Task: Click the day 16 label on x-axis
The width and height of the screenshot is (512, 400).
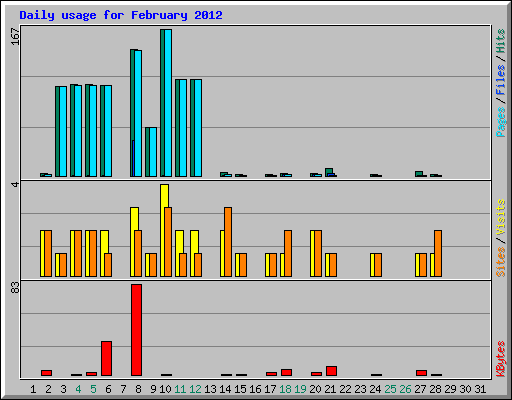Action: click(255, 389)
